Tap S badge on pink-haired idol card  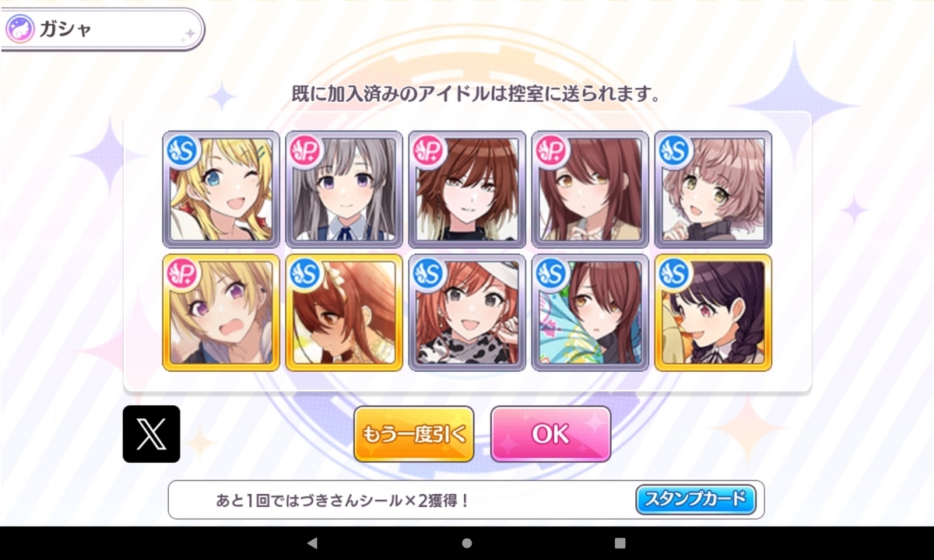[675, 151]
